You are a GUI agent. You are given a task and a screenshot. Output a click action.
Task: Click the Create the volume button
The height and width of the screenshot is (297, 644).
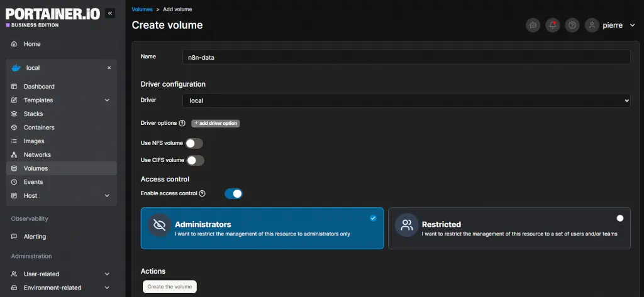[x=170, y=287]
